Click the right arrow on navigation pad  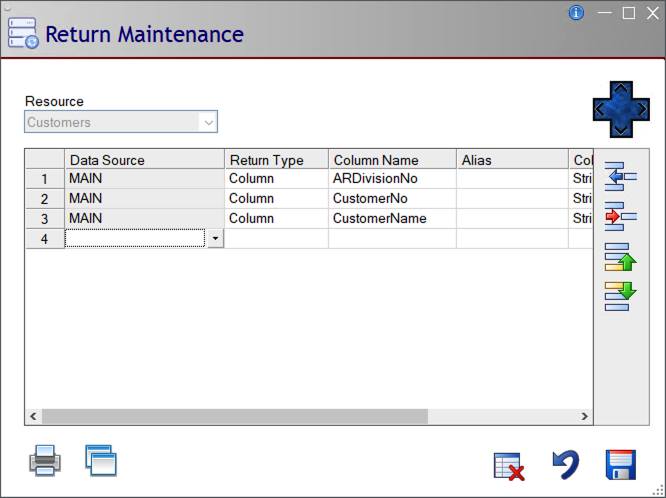(x=641, y=109)
